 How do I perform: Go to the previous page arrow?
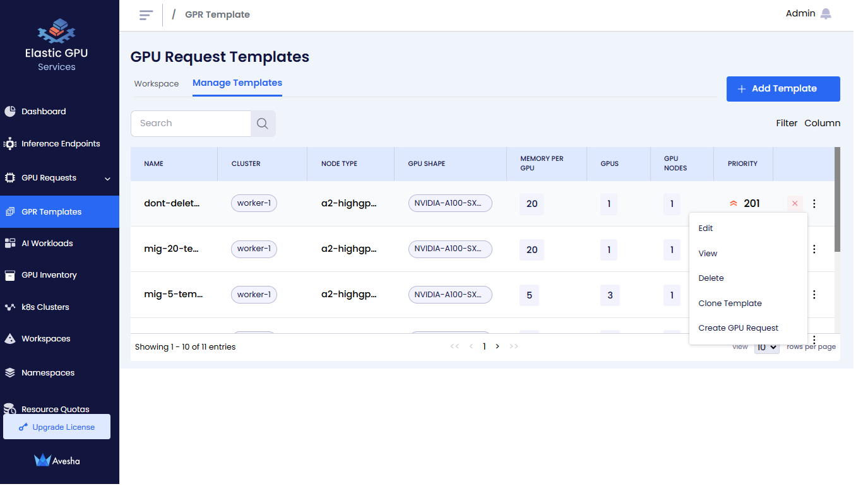(471, 346)
